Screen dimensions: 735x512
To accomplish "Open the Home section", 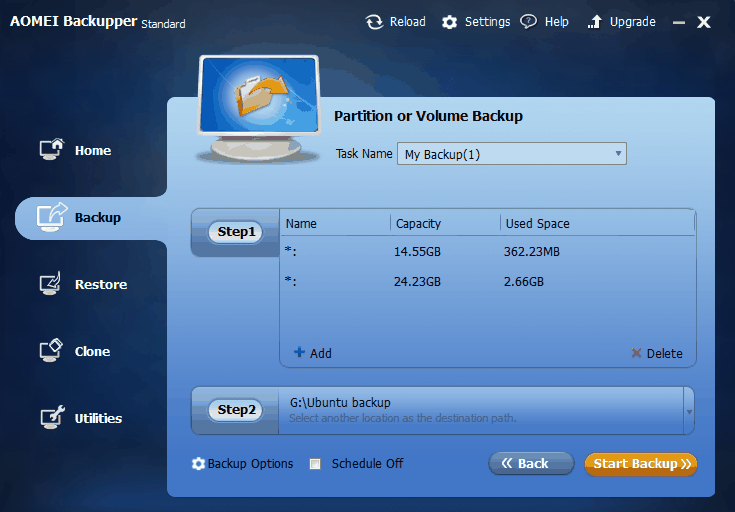I will click(x=93, y=151).
